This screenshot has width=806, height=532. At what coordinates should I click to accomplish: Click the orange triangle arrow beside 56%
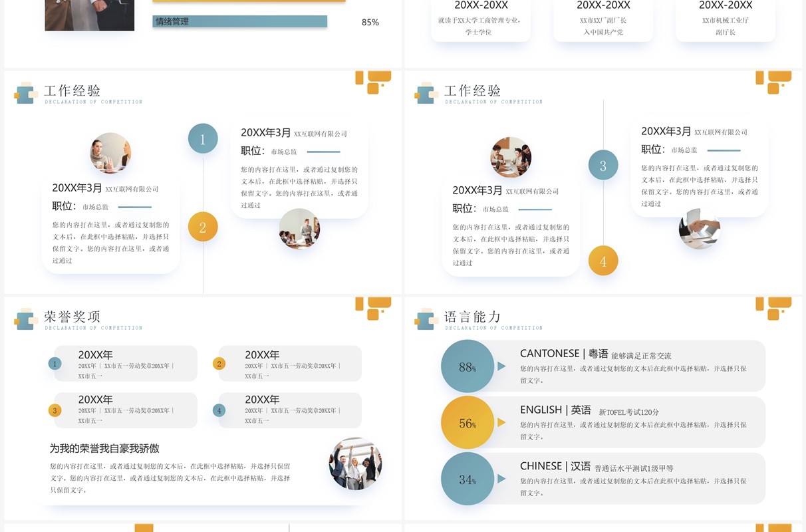point(501,422)
